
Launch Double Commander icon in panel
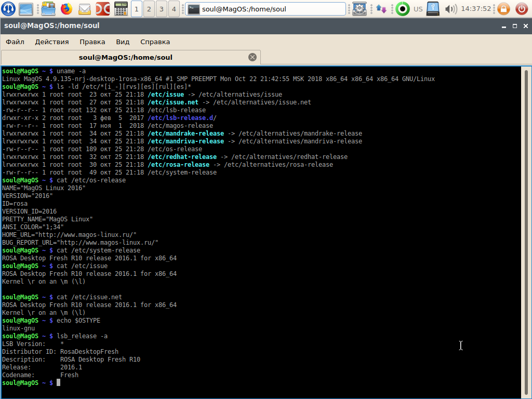[x=102, y=9]
